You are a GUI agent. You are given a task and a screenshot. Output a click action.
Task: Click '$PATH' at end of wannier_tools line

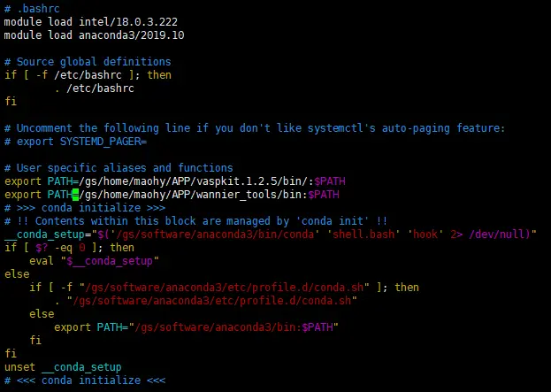tap(324, 195)
